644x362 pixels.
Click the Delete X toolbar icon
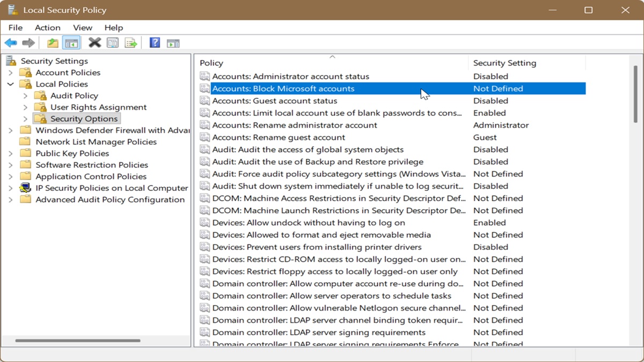coord(94,43)
